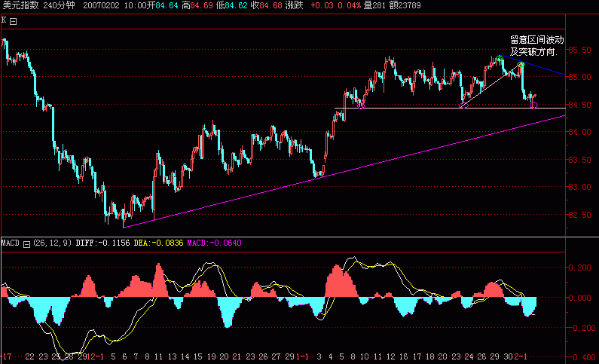Image resolution: width=599 pixels, height=364 pixels.
Task: Select the 240分钟 period label
Action: (x=59, y=5)
